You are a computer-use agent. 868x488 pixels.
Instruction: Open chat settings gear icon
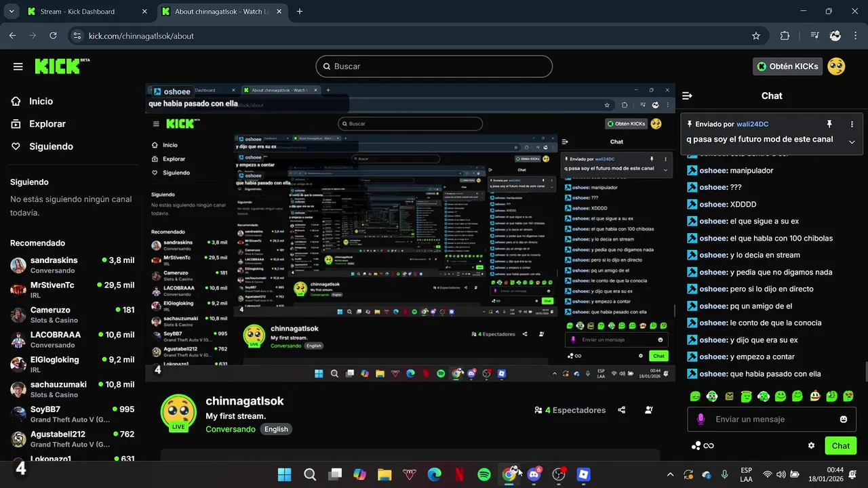click(x=811, y=445)
